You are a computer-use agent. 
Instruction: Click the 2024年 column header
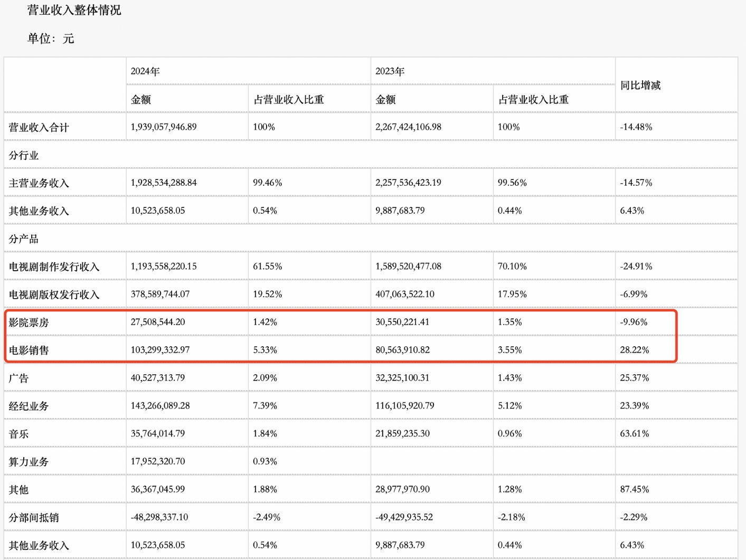tap(143, 70)
